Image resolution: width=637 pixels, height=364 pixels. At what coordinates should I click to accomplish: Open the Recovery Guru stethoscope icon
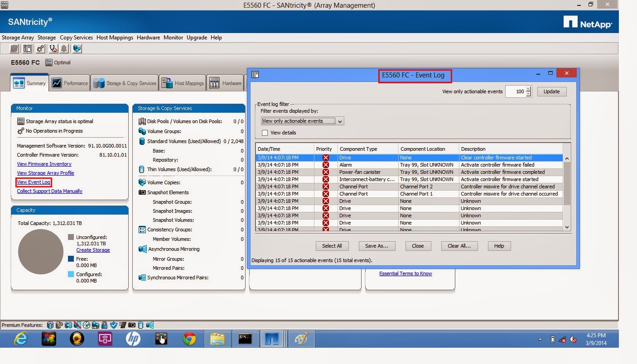[x=53, y=48]
